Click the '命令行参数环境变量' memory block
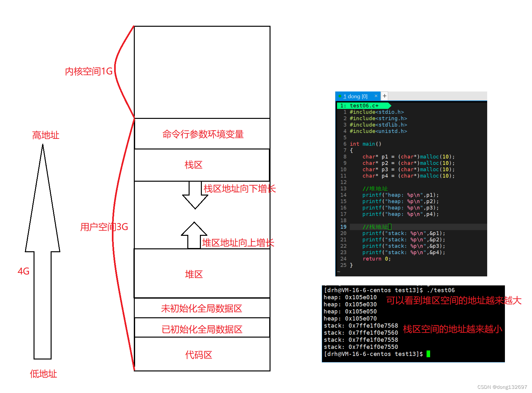This screenshot has width=532, height=393. coord(202,134)
